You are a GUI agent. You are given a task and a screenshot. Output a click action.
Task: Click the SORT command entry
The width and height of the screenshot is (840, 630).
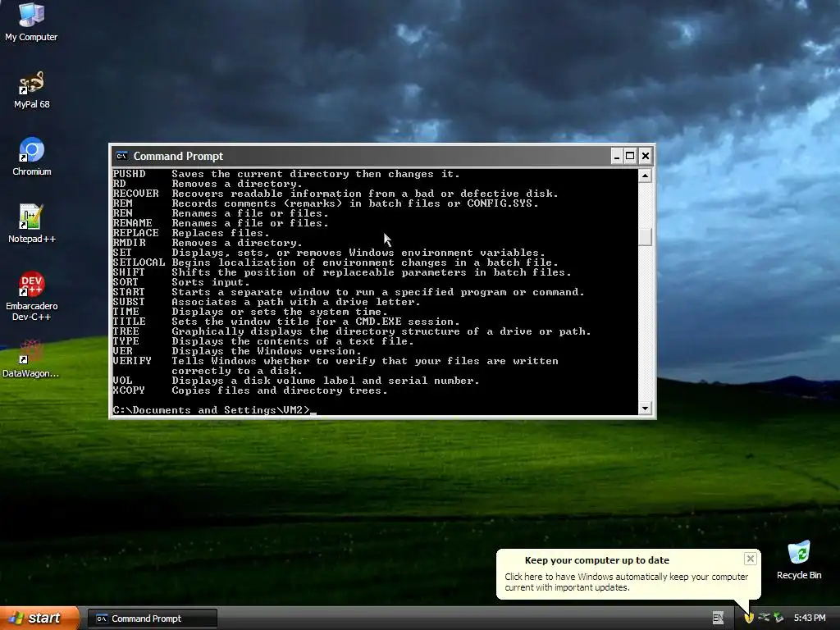point(181,282)
